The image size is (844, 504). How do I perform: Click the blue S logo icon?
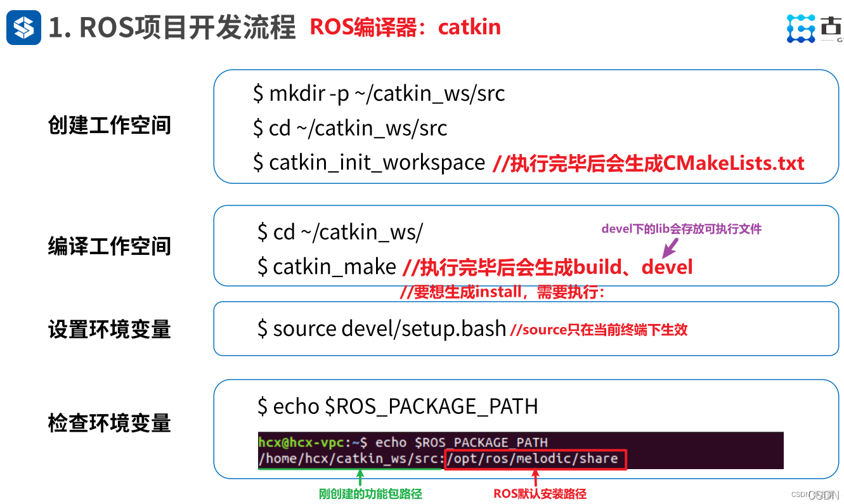pyautogui.click(x=24, y=28)
